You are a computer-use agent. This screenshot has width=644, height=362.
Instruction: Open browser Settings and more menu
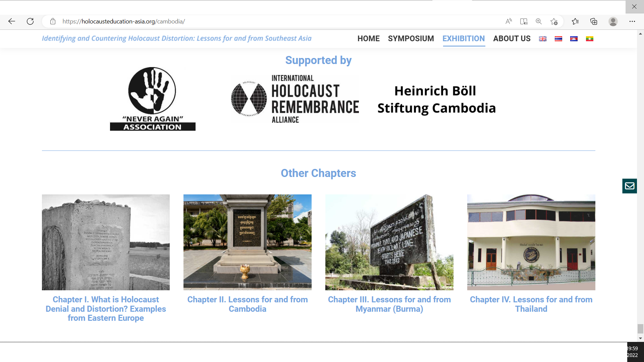632,21
